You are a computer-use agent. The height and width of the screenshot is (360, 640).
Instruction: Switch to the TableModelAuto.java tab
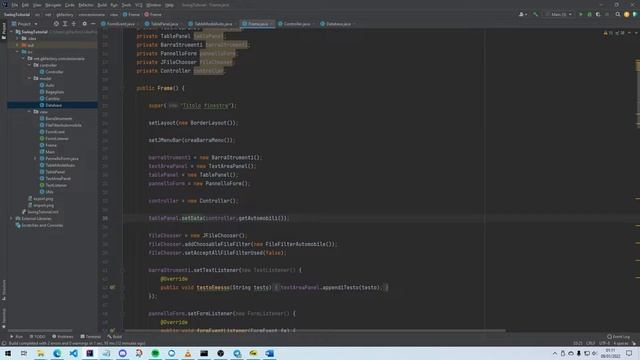[x=213, y=24]
